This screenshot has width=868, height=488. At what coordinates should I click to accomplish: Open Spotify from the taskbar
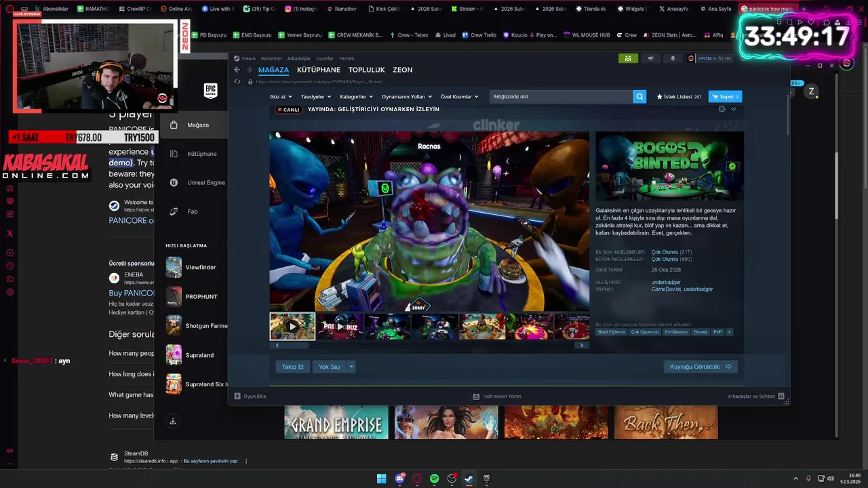pyautogui.click(x=434, y=479)
